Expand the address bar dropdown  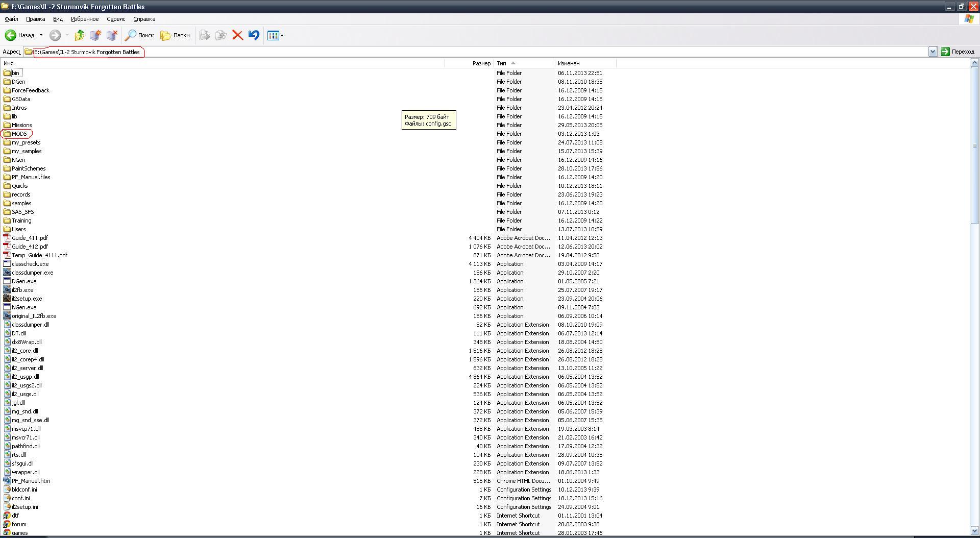tap(933, 52)
